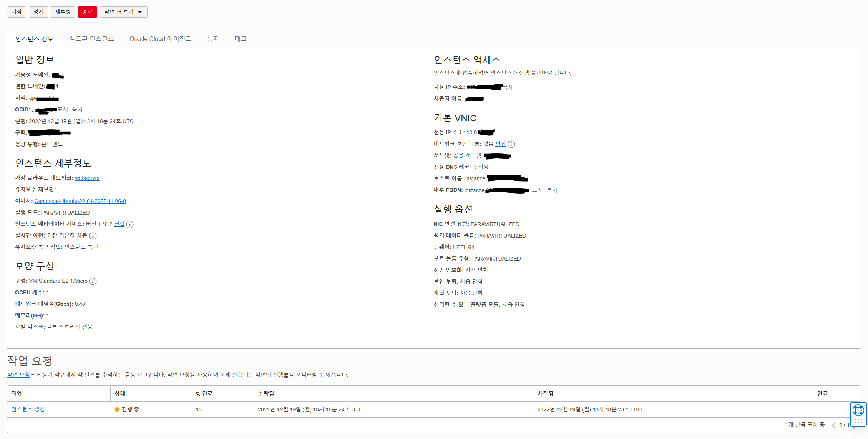Open Canonical-Ubuntu-22.04 image link

coord(80,201)
